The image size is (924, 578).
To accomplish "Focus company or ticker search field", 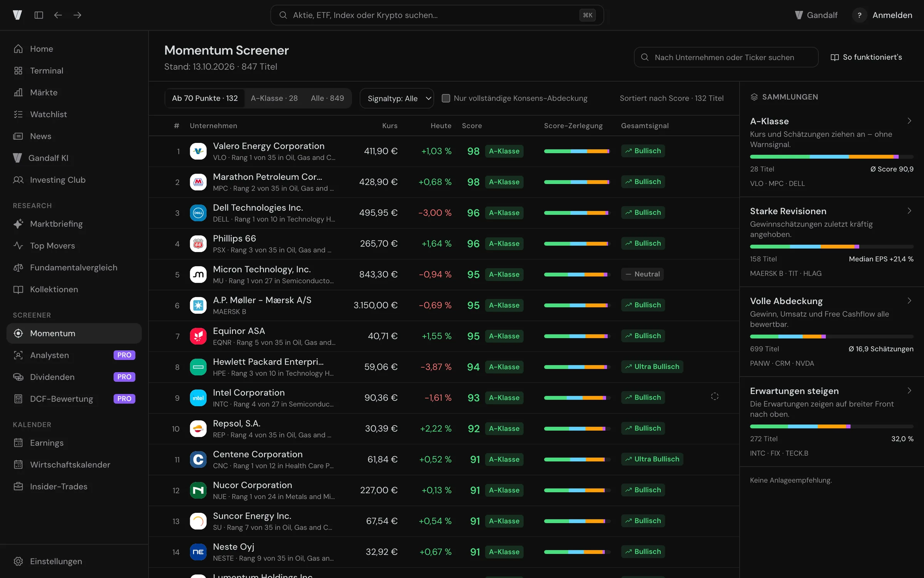I will [726, 57].
